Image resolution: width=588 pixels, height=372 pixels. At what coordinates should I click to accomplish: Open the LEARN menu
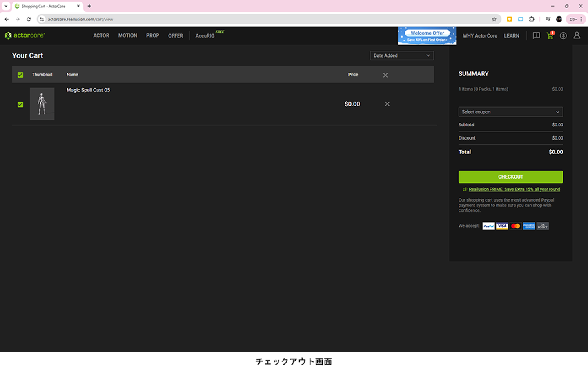pyautogui.click(x=512, y=36)
